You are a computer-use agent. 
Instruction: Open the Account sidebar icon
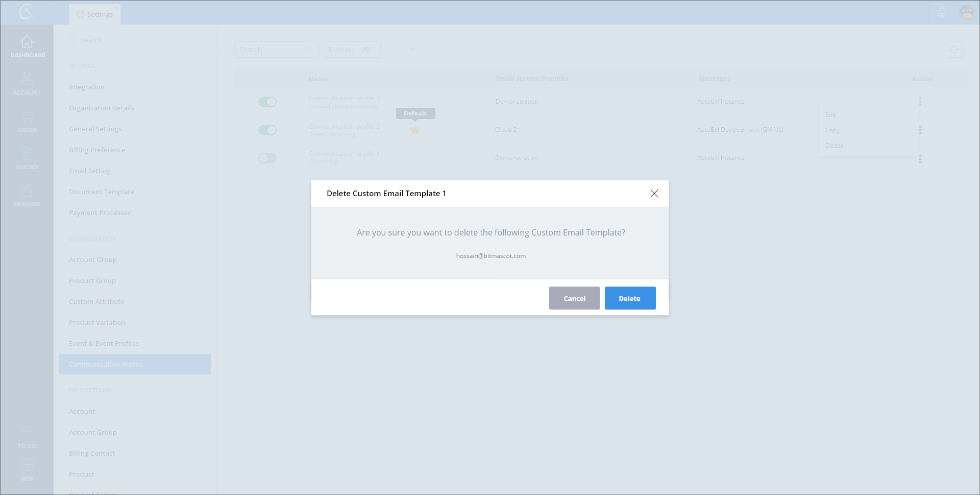tap(27, 79)
